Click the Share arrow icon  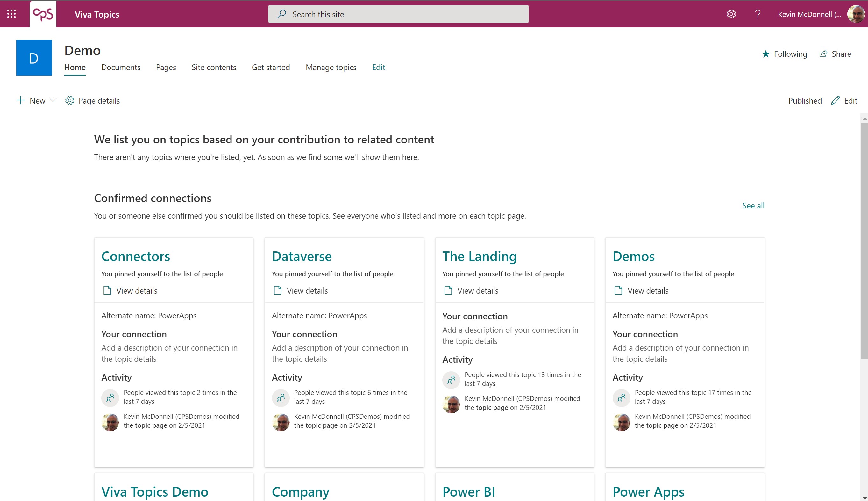pyautogui.click(x=823, y=54)
